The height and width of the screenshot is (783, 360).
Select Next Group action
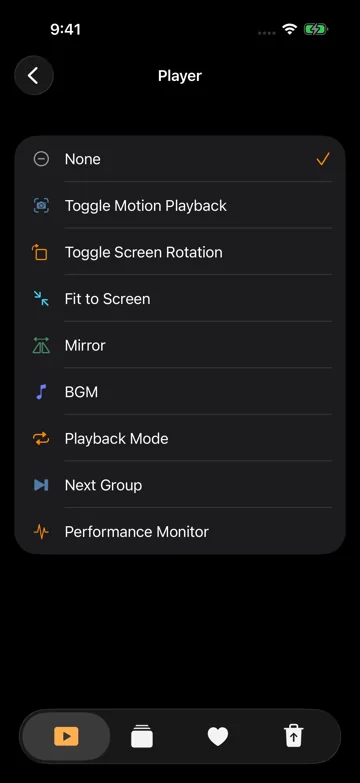click(x=180, y=485)
